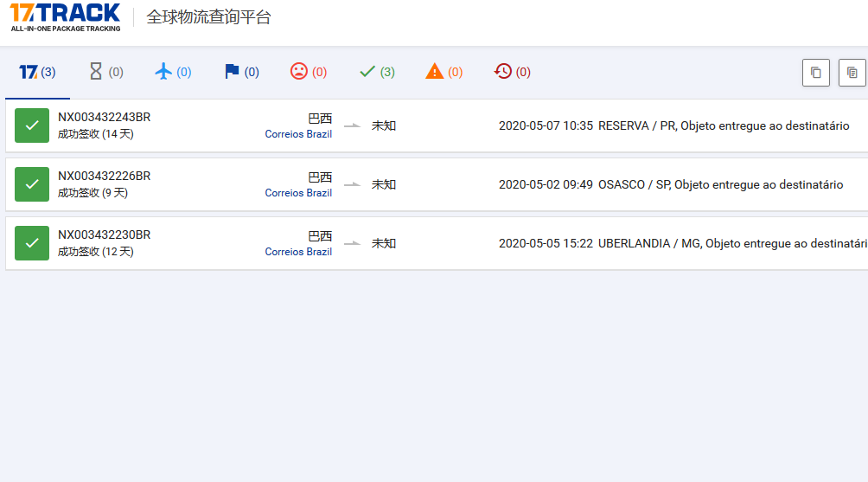Select the orange warning alert filter tab
868x482 pixels.
click(444, 72)
